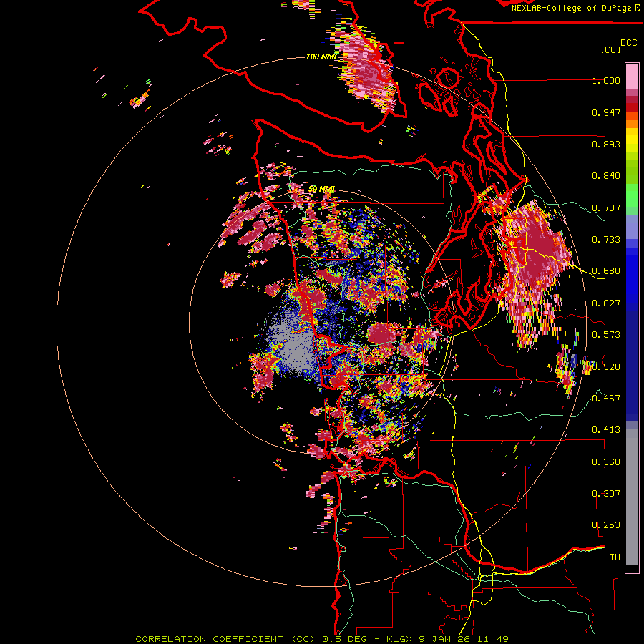Select the 0.733 legend value
Screen dimensions: 644x644
click(606, 240)
